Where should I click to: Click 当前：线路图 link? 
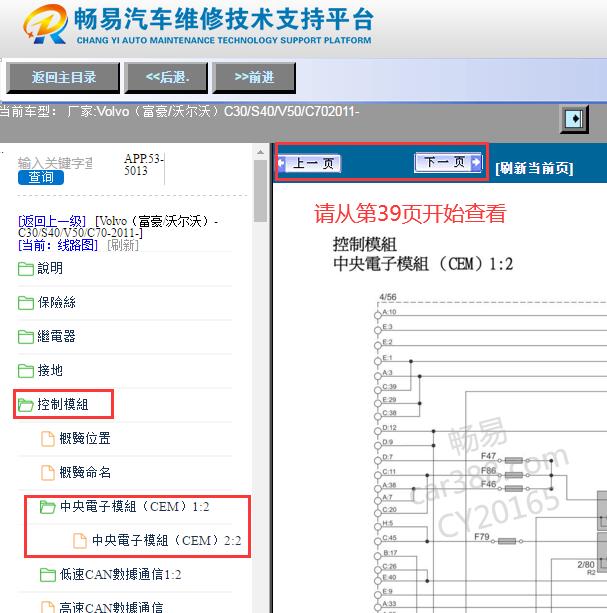pyautogui.click(x=58, y=245)
